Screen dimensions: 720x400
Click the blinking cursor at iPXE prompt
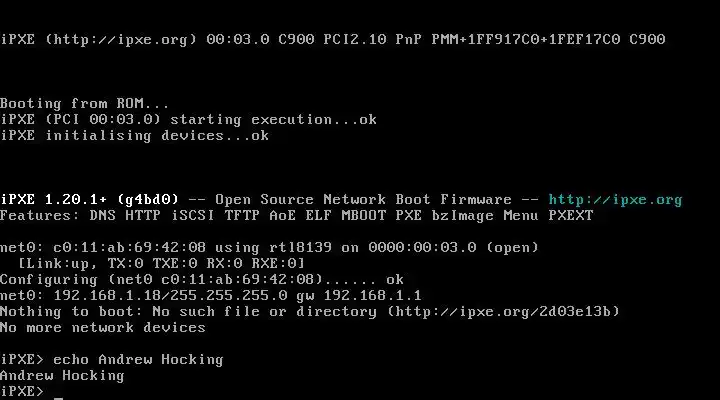(58, 397)
